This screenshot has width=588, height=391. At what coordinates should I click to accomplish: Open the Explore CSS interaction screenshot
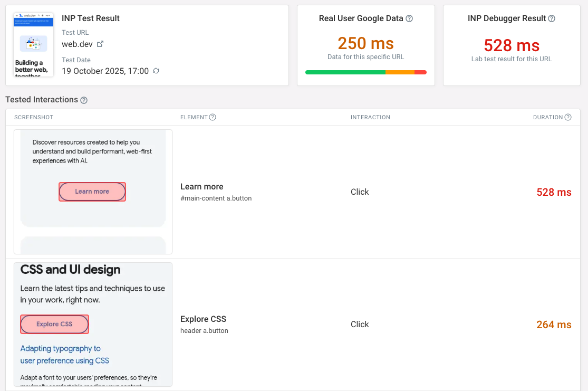tap(93, 324)
